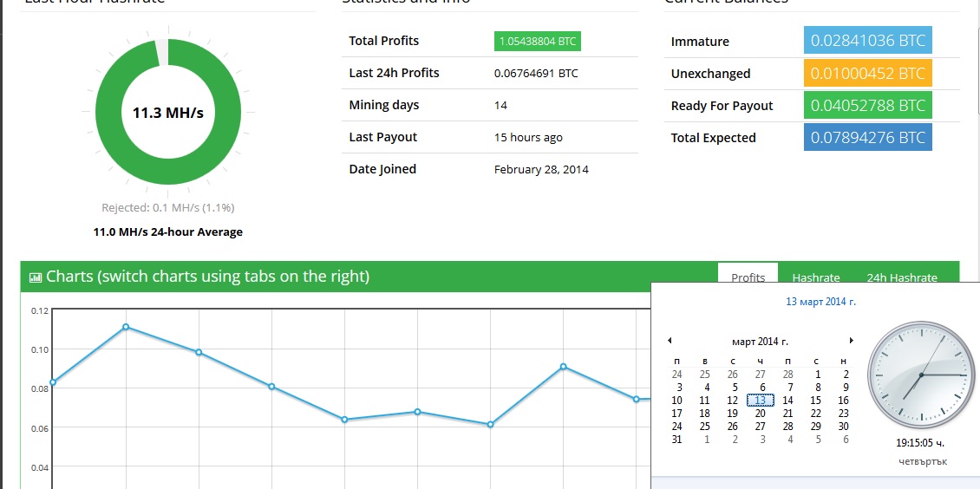The width and height of the screenshot is (980, 489).
Task: Show the 24h Hashrate chart tab
Action: click(901, 278)
